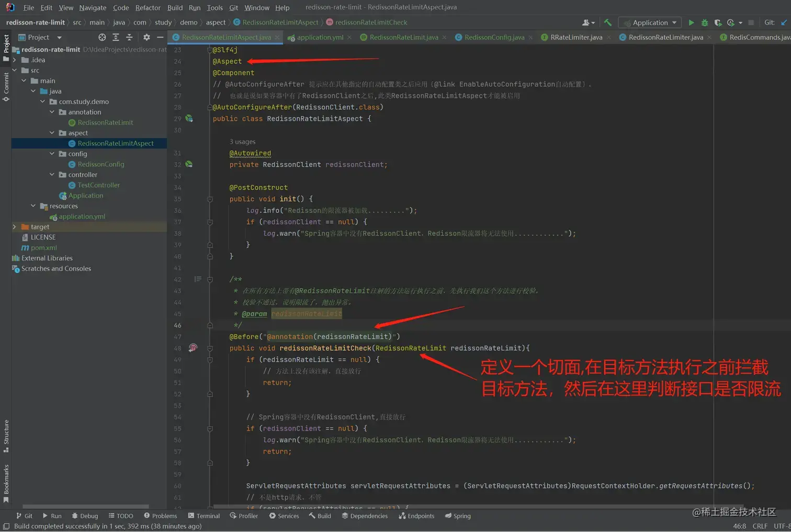
Task: Collapse the src folder
Action: (x=15, y=70)
